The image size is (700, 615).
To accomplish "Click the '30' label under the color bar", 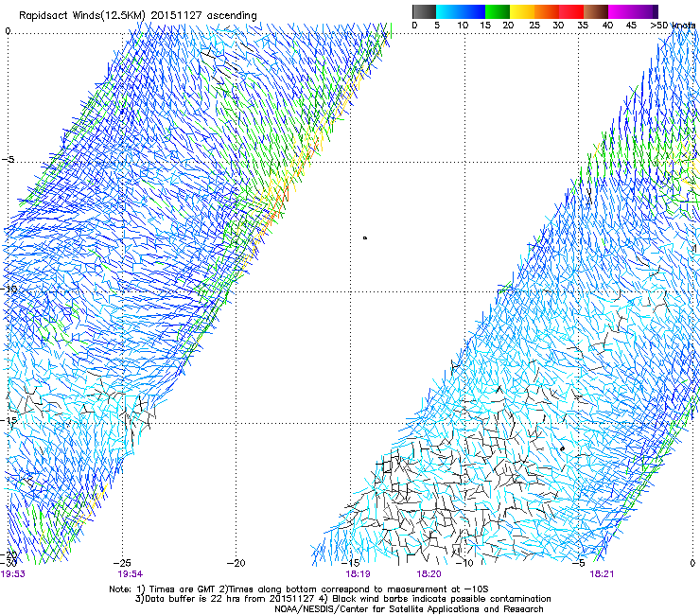I will click(558, 25).
